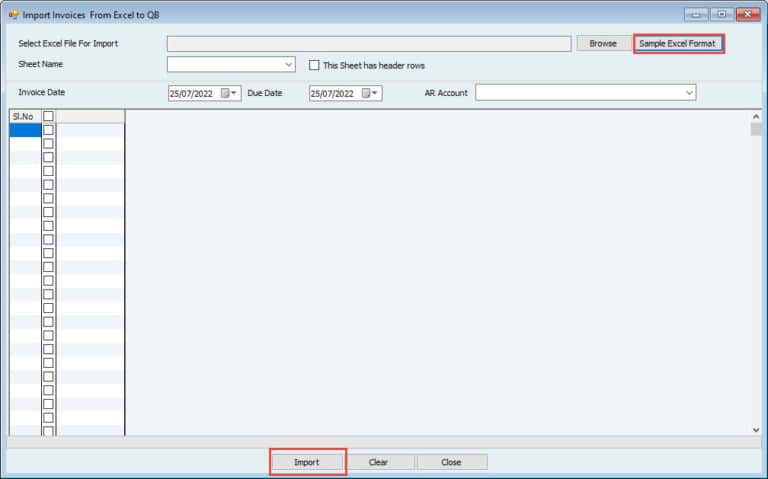The image size is (768, 479).
Task: Toggle the select-all checkbox in grid header
Action: [48, 116]
